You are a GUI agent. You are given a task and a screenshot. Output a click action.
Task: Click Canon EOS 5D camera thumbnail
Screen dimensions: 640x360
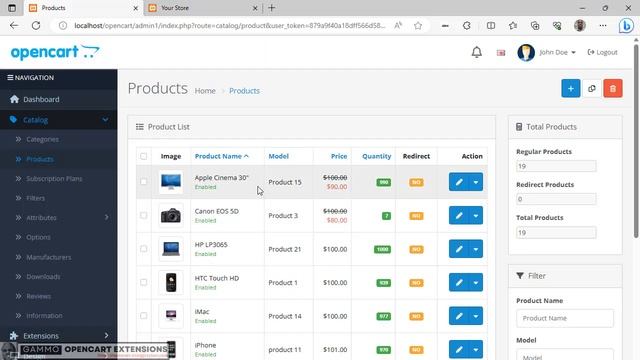pyautogui.click(x=171, y=215)
